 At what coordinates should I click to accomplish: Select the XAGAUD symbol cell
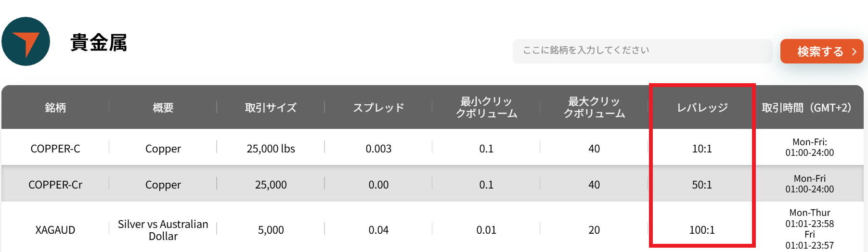coord(55,230)
